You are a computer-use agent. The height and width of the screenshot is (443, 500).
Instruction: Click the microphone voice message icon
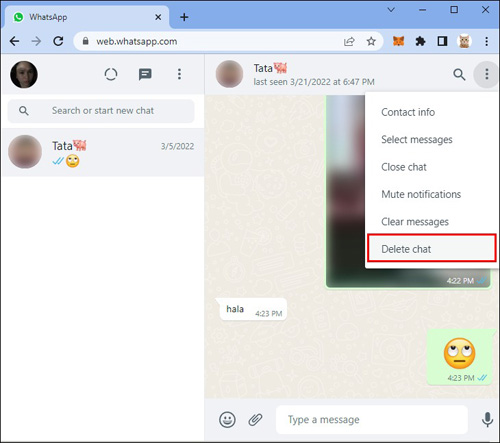[x=487, y=420]
